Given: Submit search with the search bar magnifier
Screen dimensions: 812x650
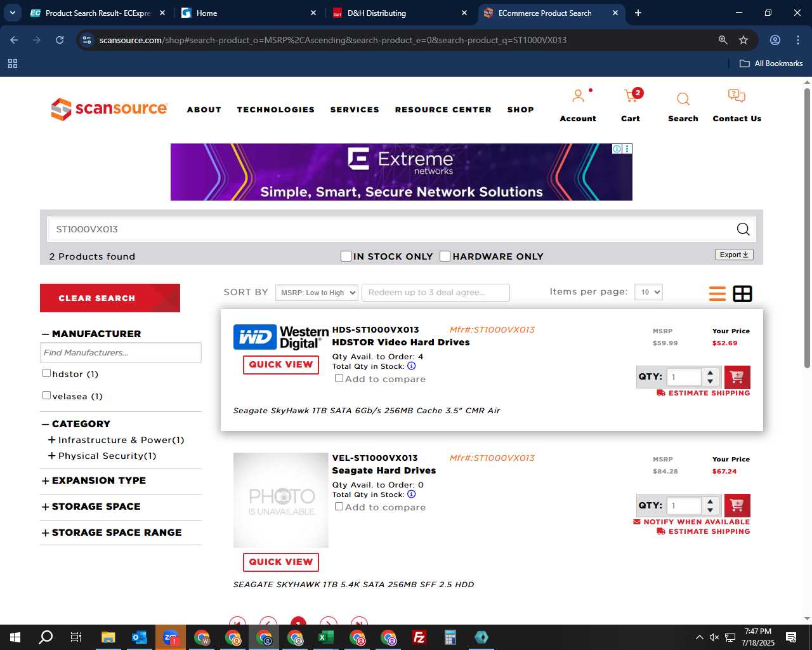Looking at the screenshot, I should 743,229.
